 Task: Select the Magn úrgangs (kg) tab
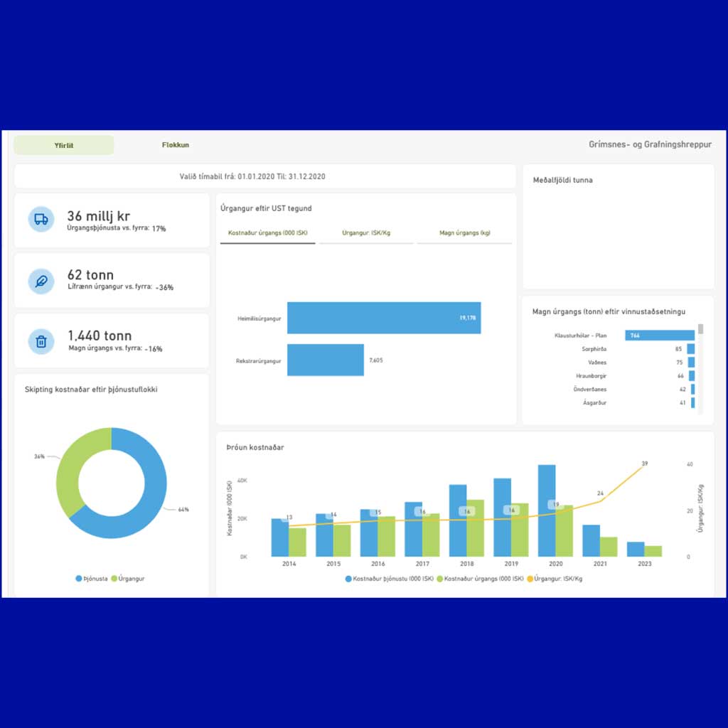[464, 233]
